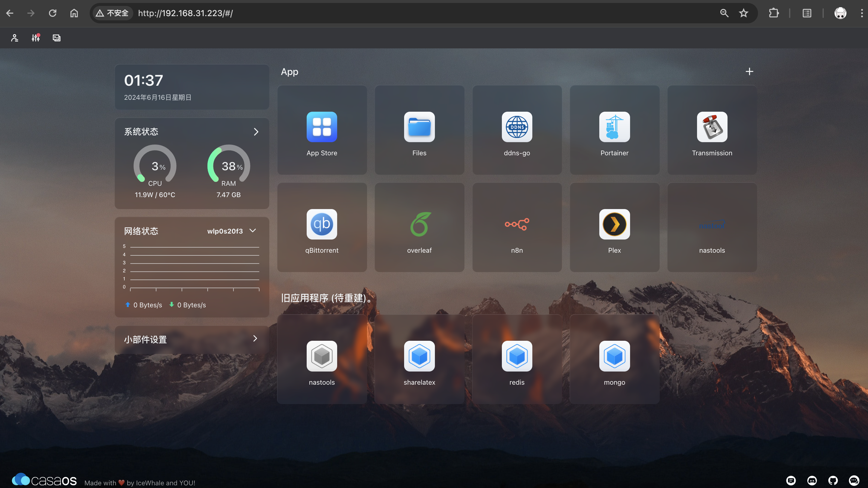
Task: Expand the 系统状态 details arrow
Action: (x=256, y=132)
